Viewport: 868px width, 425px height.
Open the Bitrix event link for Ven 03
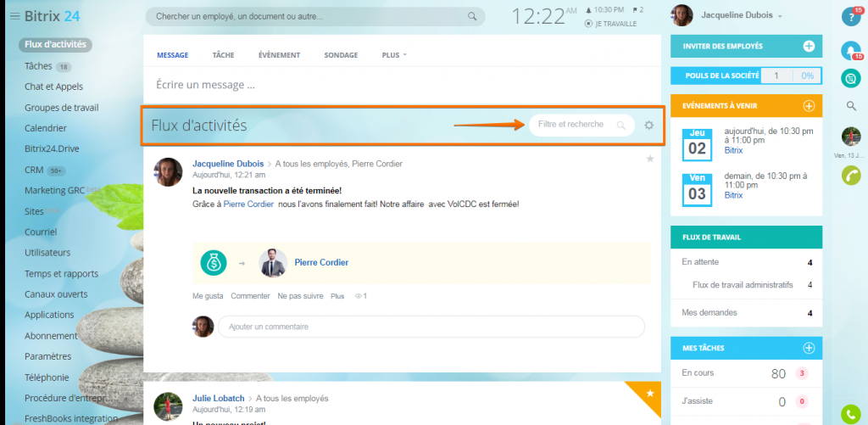pos(733,195)
